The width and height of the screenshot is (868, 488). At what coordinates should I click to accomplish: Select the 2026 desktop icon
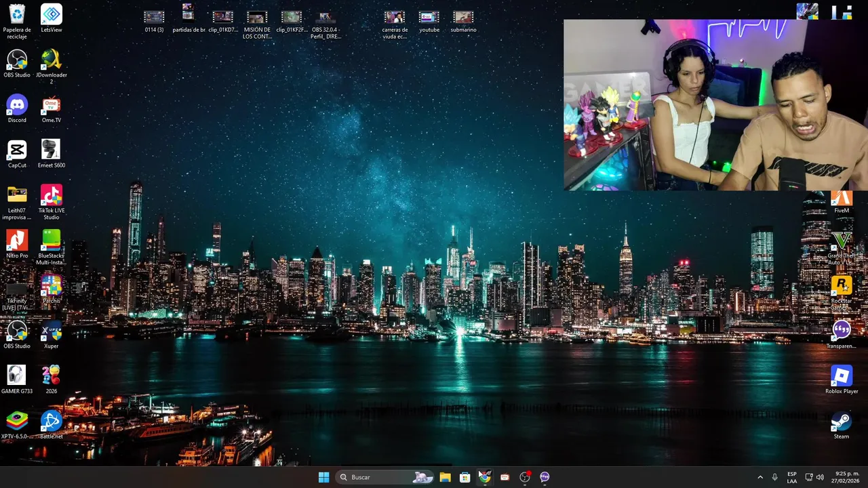(52, 380)
